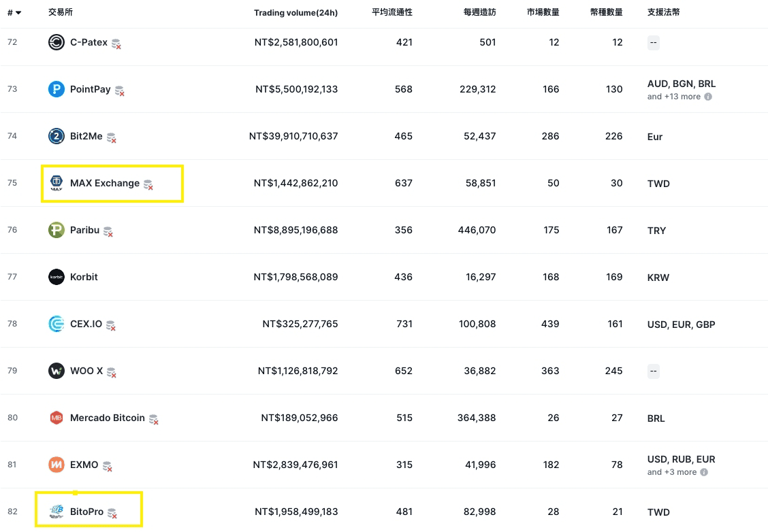Open the Korbit exchange page

pyautogui.click(x=84, y=277)
